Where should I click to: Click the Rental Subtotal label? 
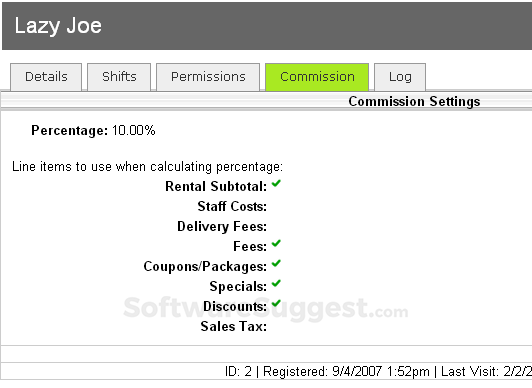pos(216,186)
